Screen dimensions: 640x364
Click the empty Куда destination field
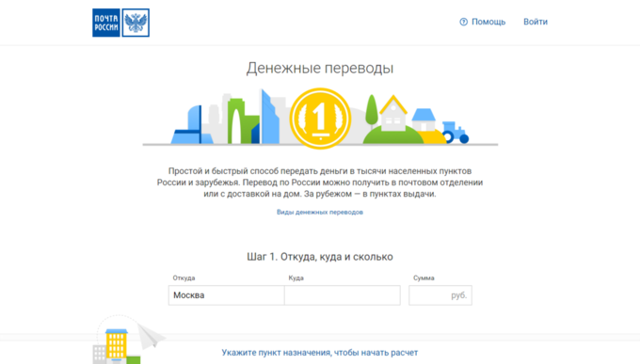tap(342, 295)
